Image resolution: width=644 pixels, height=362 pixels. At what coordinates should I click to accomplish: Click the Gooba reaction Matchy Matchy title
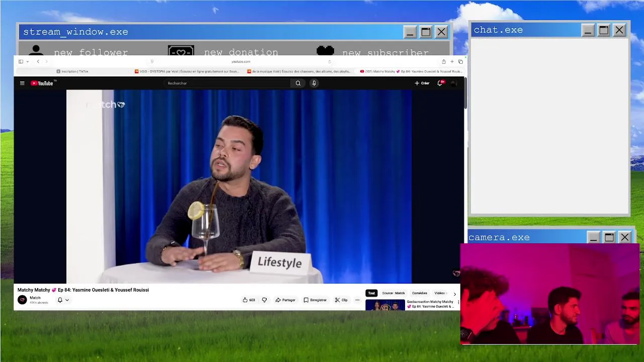click(430, 304)
